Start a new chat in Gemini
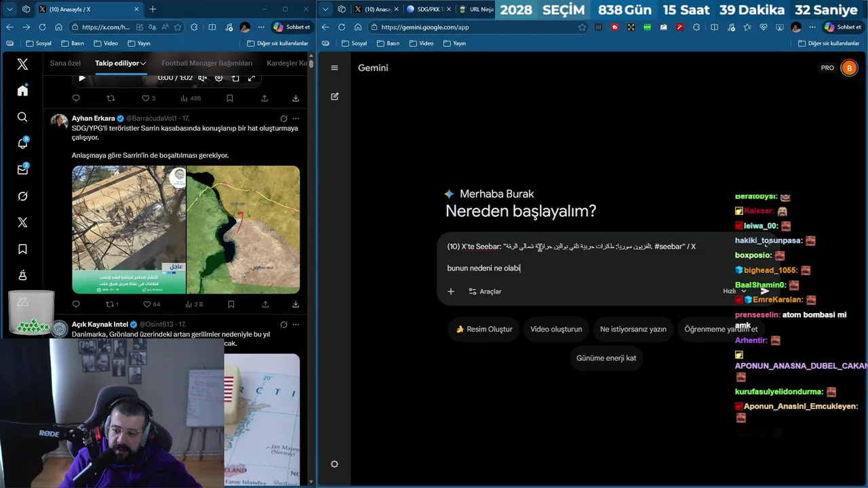 (x=334, y=97)
